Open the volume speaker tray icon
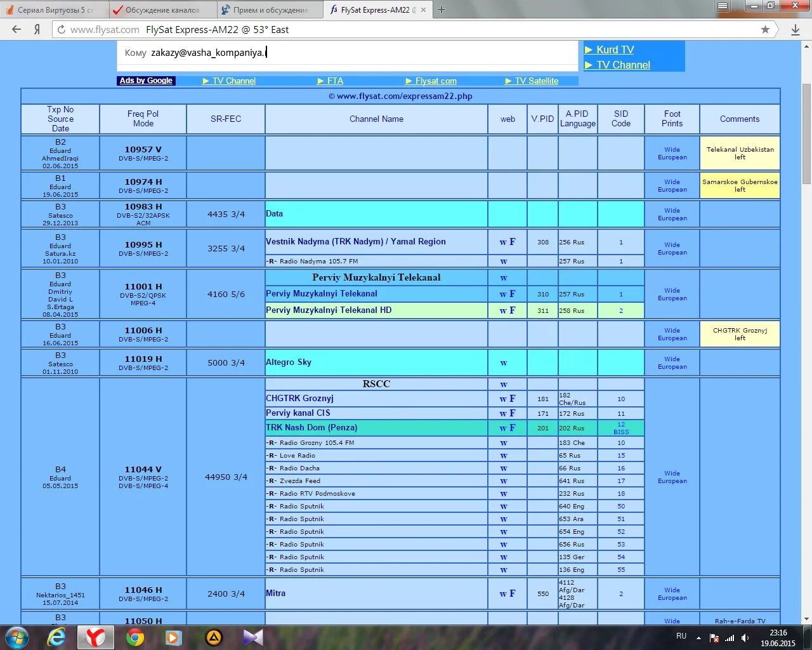The width and height of the screenshot is (812, 650). click(x=745, y=638)
